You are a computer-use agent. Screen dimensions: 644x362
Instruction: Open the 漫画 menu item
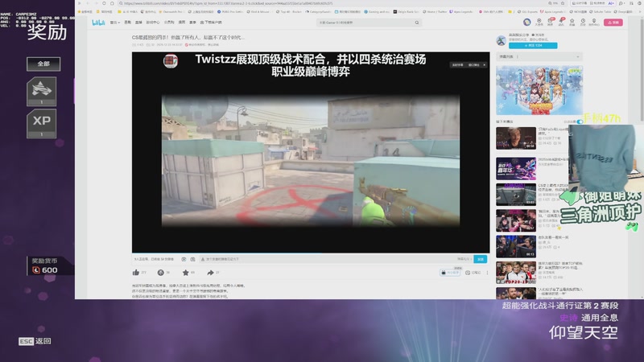coord(182,23)
